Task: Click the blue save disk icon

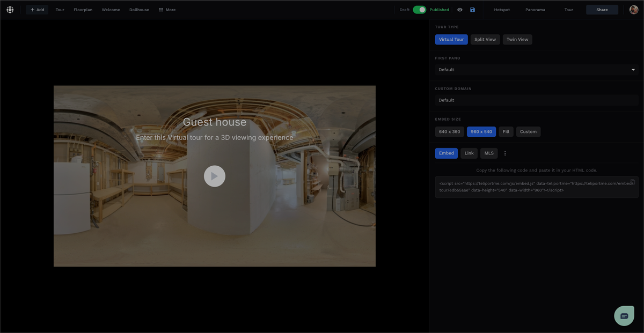Action: coord(472,10)
